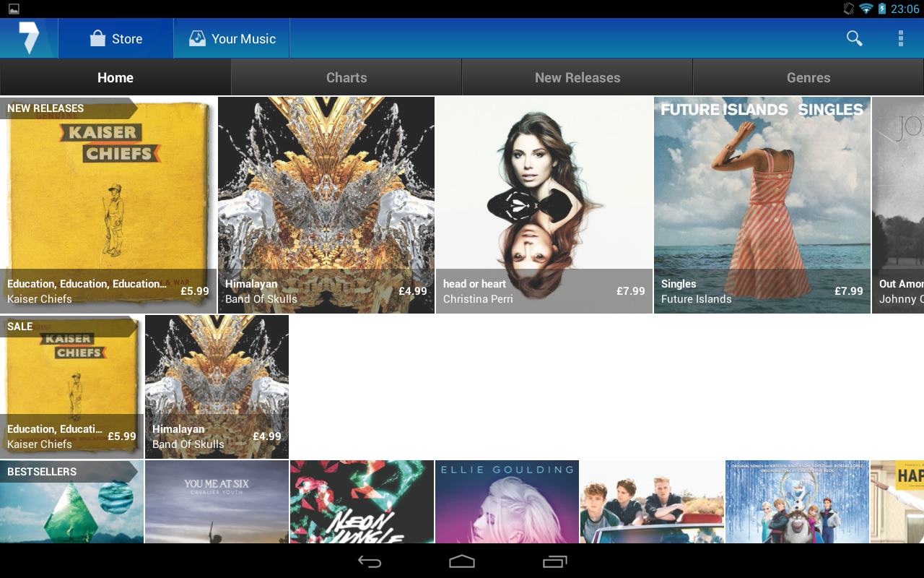This screenshot has height=578, width=924.
Task: Open the partially visible Johnny Cash album
Action: [898, 205]
